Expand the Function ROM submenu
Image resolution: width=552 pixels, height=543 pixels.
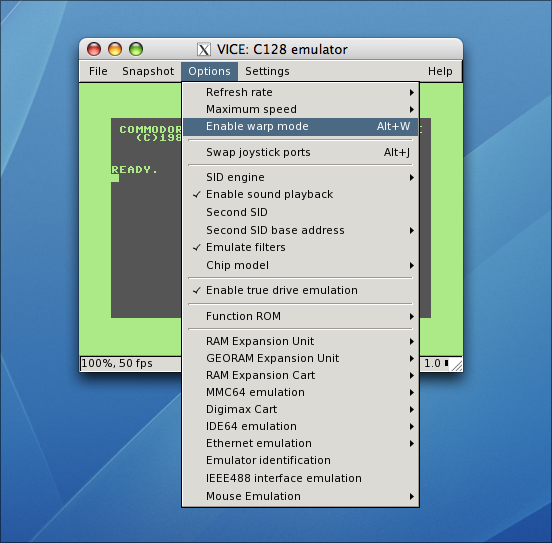(300, 316)
